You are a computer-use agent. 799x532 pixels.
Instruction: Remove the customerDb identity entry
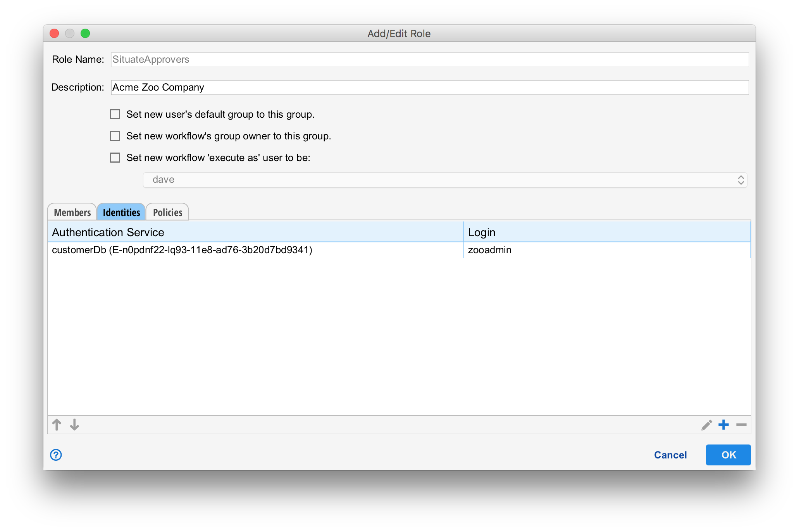[x=741, y=425]
